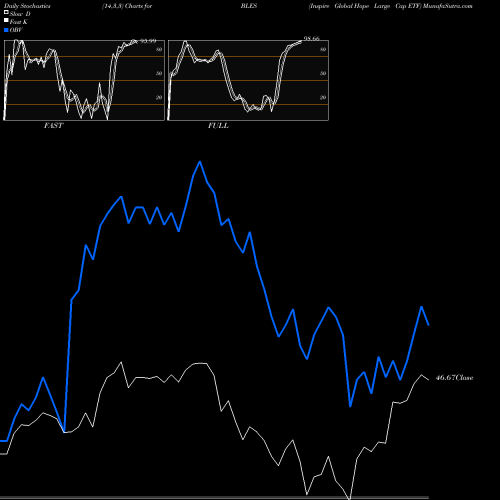Click the 'MunafaSutra.com' text in header
The height and width of the screenshot is (500, 500).
point(448,6)
